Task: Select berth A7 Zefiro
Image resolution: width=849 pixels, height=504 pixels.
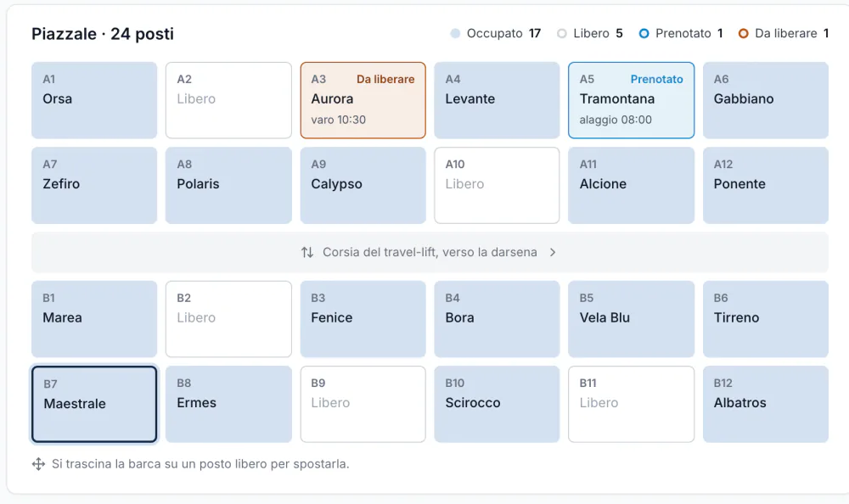Action: [94, 186]
